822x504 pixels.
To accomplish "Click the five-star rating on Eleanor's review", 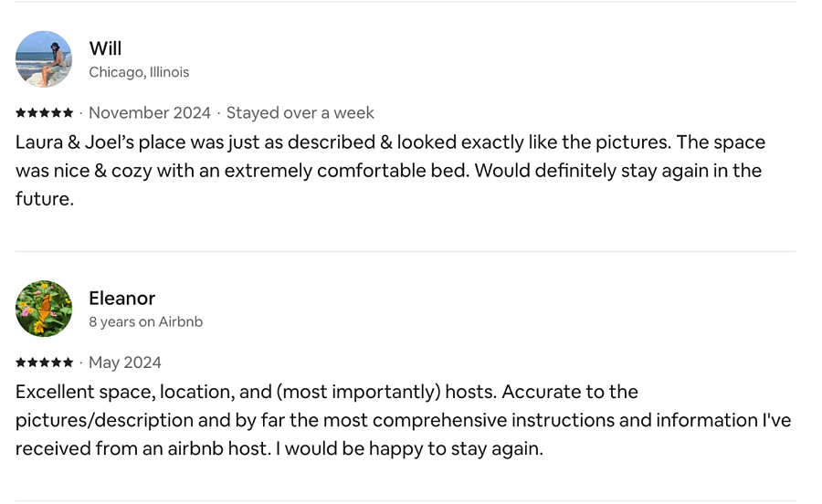I will (x=45, y=362).
